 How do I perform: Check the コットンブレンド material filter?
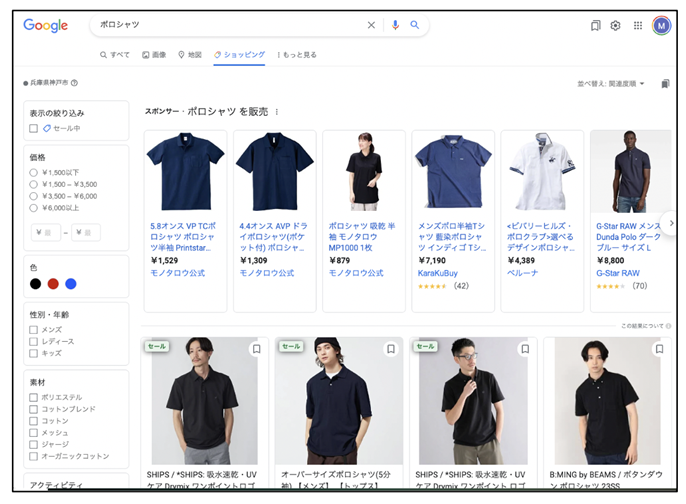[33, 409]
